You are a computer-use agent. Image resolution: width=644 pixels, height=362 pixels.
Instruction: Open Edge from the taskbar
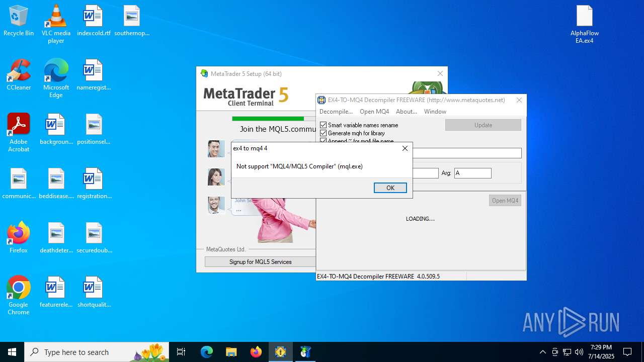(x=207, y=352)
